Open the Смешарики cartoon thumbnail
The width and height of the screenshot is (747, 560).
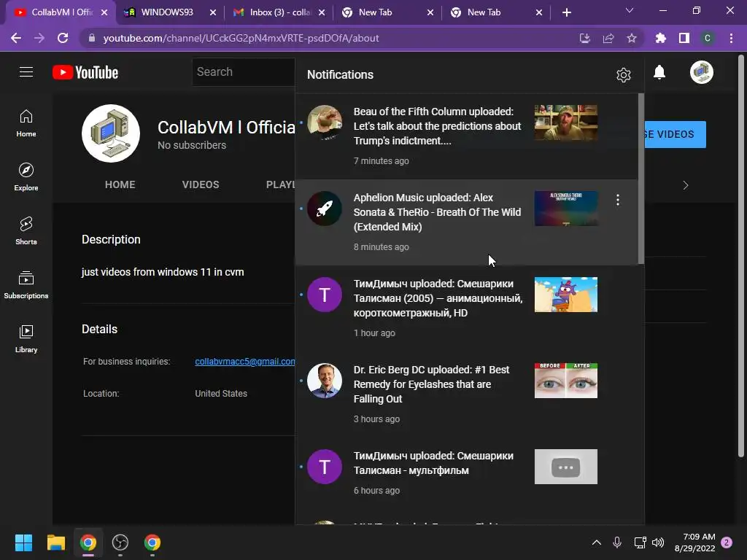566,295
